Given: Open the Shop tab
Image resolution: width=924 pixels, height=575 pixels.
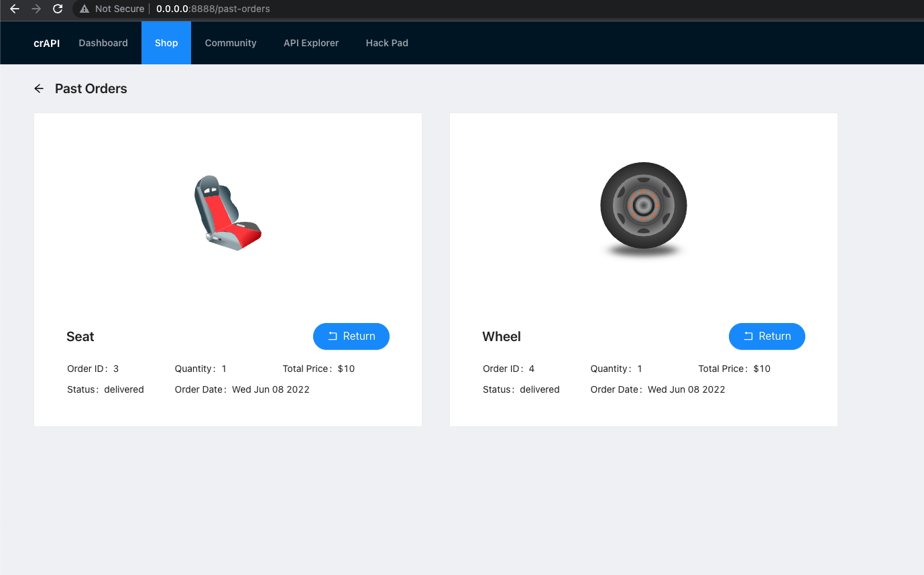Looking at the screenshot, I should (x=166, y=43).
